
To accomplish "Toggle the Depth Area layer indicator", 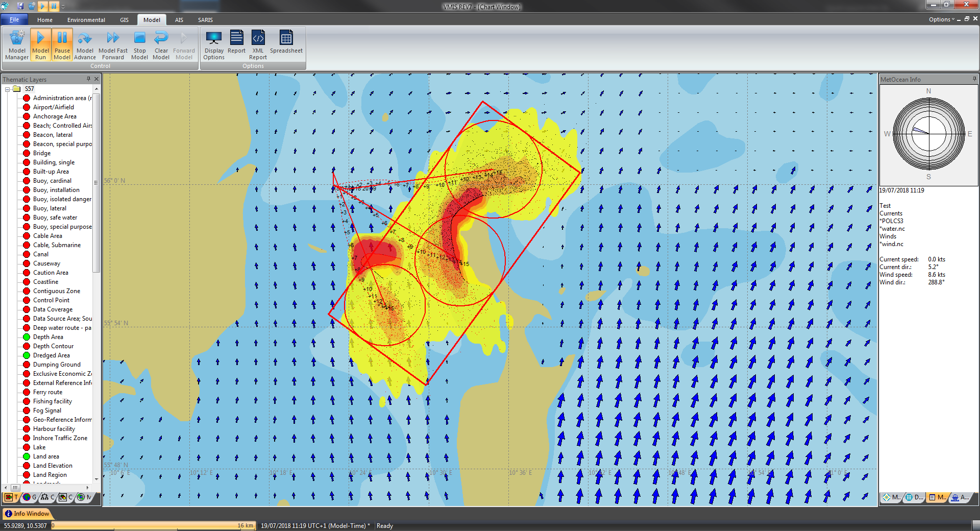I will (x=27, y=337).
